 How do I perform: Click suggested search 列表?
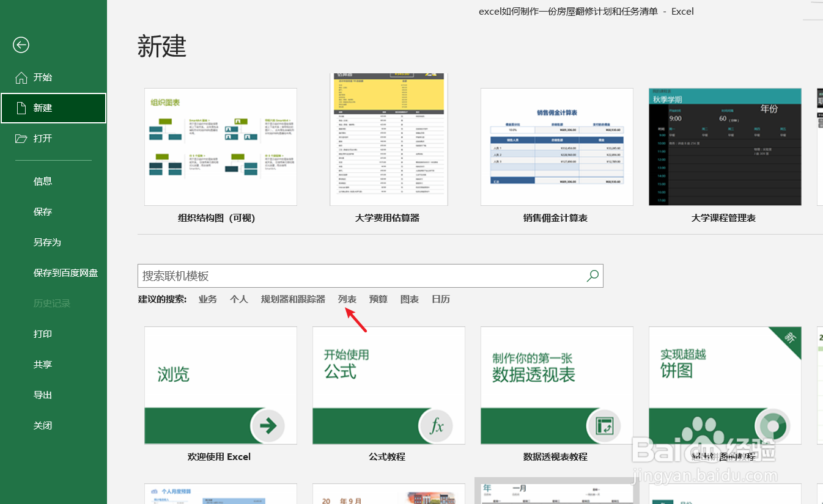click(347, 299)
